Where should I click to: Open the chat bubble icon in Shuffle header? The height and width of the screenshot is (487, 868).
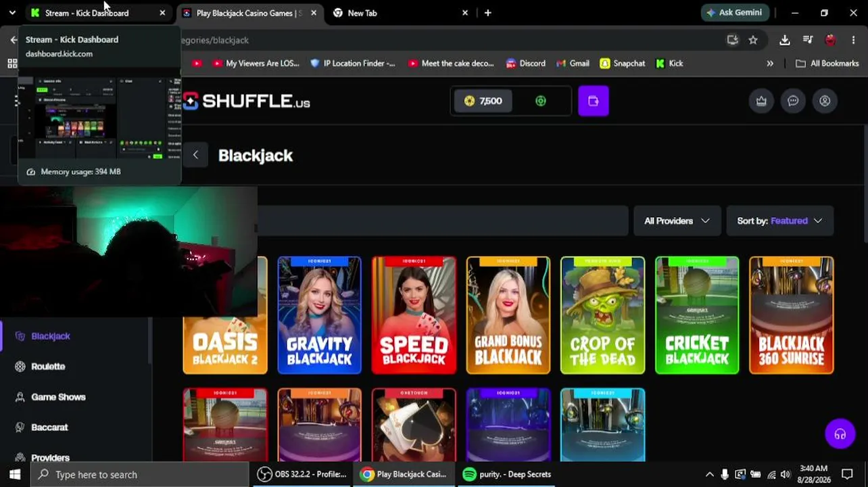click(793, 101)
